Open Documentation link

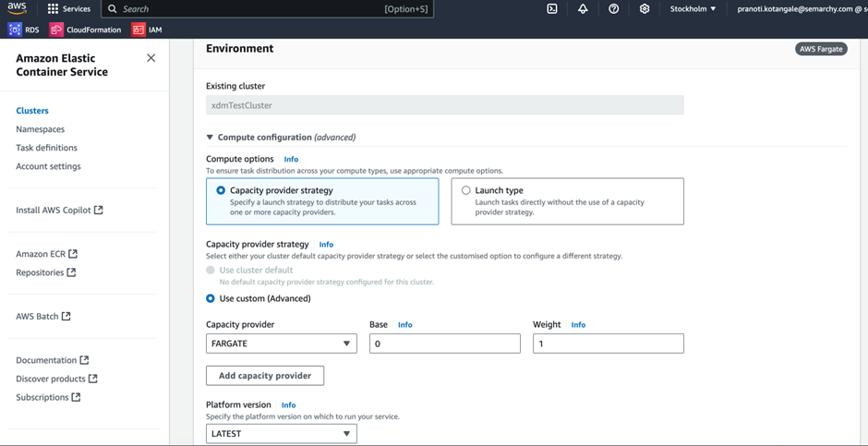pyautogui.click(x=46, y=360)
